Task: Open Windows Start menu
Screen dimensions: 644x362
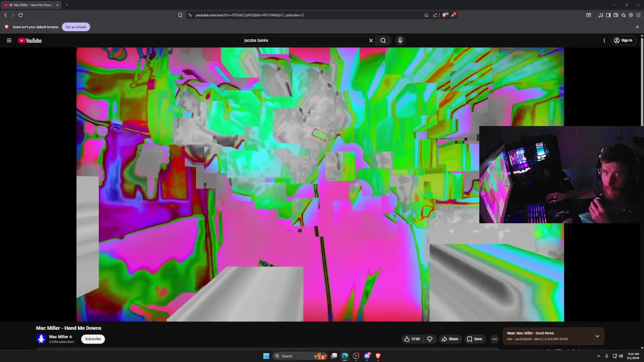Action: point(266,356)
